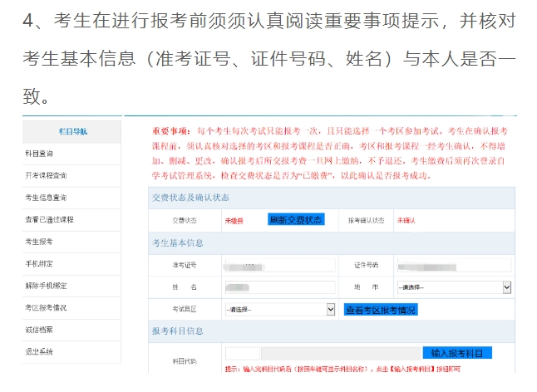
Task: Open 解除手机绑定 menu entry
Action: [x=45, y=286]
